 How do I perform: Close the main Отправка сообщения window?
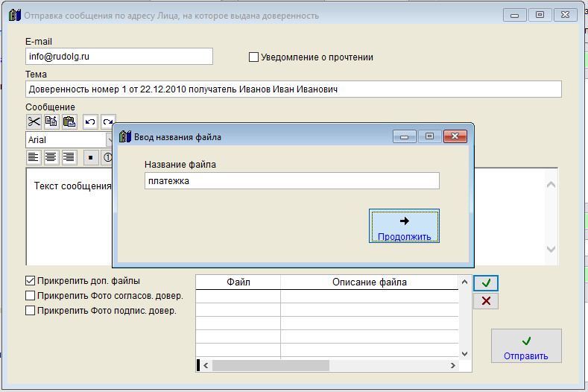point(565,15)
